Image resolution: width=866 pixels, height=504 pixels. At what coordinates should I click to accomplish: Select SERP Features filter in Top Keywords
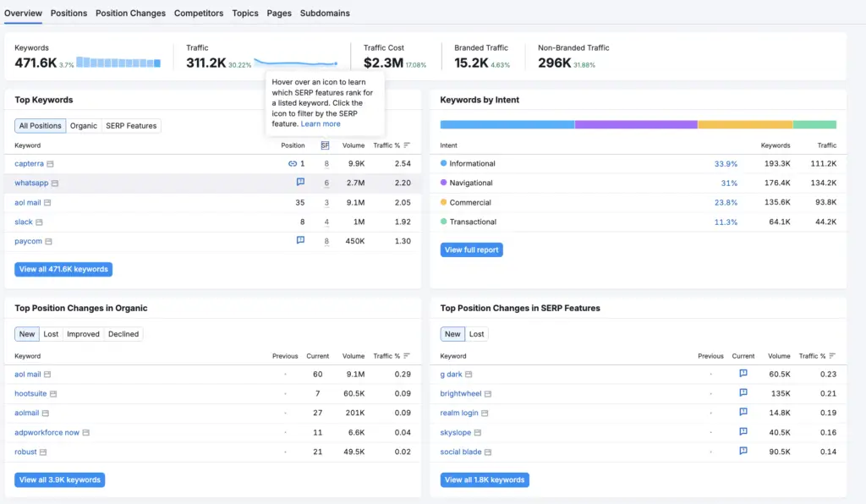pos(131,126)
